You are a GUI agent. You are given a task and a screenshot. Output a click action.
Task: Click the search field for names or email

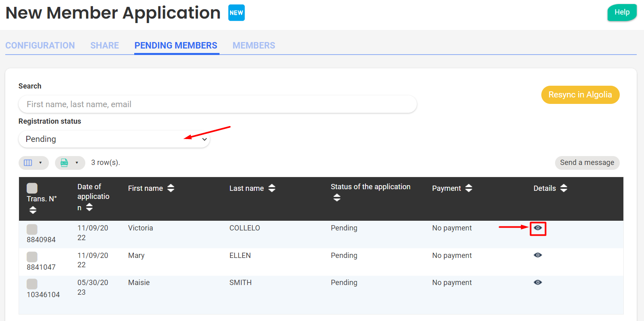click(x=217, y=104)
